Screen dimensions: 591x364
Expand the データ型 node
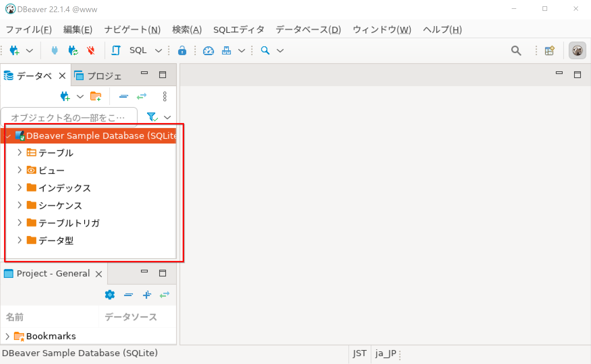point(20,240)
